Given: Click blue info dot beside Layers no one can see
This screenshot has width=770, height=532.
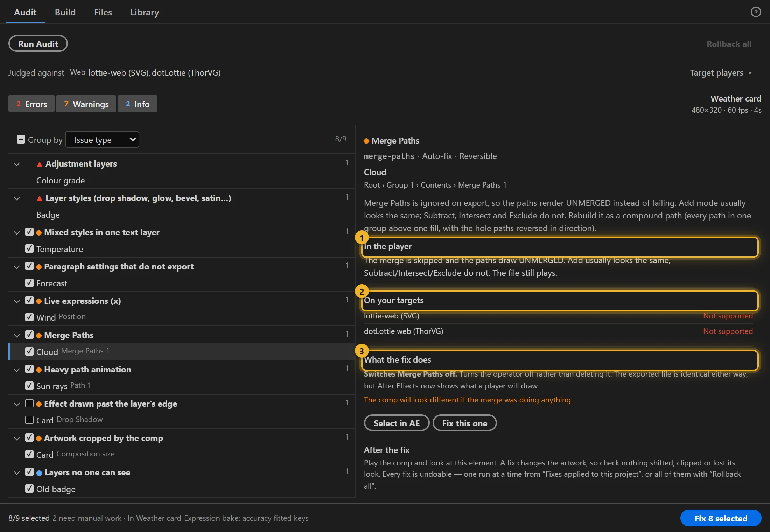Looking at the screenshot, I should pyautogui.click(x=39, y=473).
